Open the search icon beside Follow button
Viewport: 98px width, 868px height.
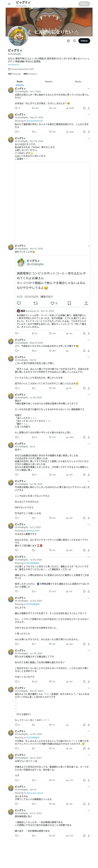click(x=75, y=41)
